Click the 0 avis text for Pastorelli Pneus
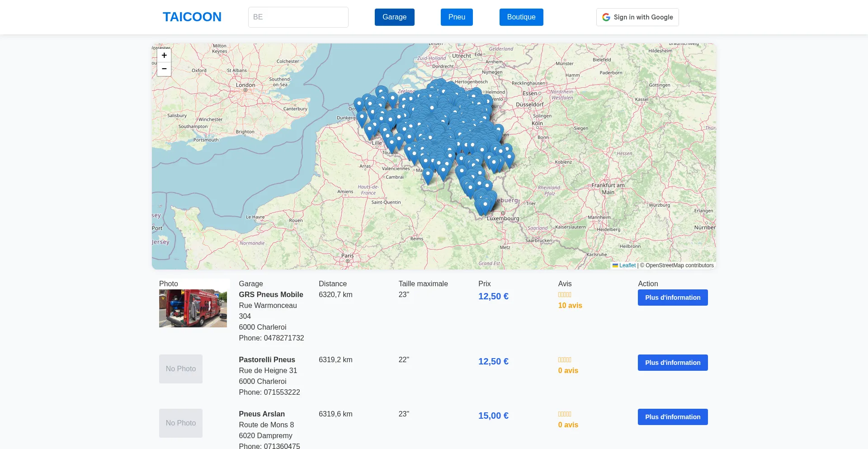Image resolution: width=868 pixels, height=449 pixels. [x=568, y=371]
